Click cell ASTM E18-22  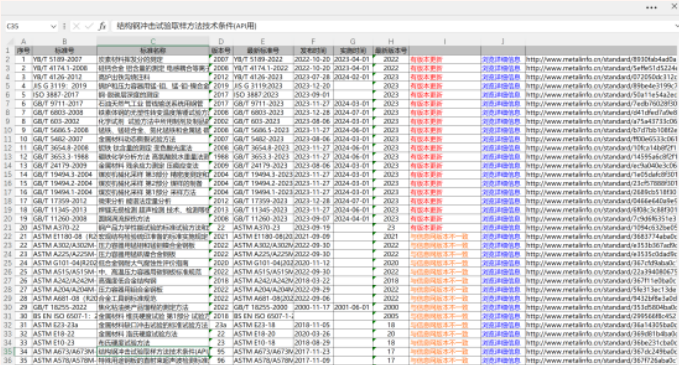coord(65,334)
